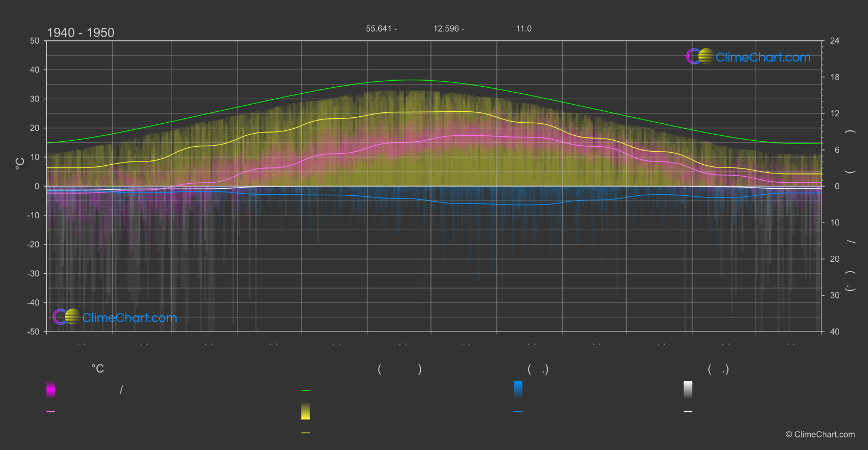Select the blue line legend marker
868x450 pixels.
(518, 412)
